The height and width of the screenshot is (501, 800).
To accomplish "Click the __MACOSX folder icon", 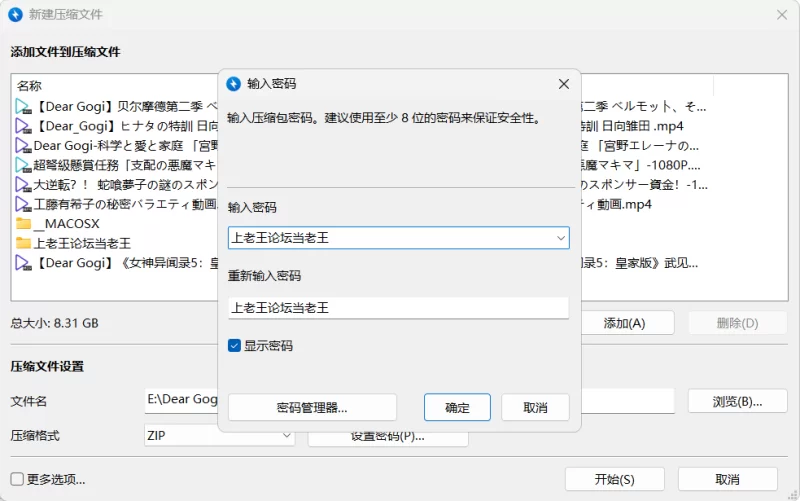I will point(24,223).
